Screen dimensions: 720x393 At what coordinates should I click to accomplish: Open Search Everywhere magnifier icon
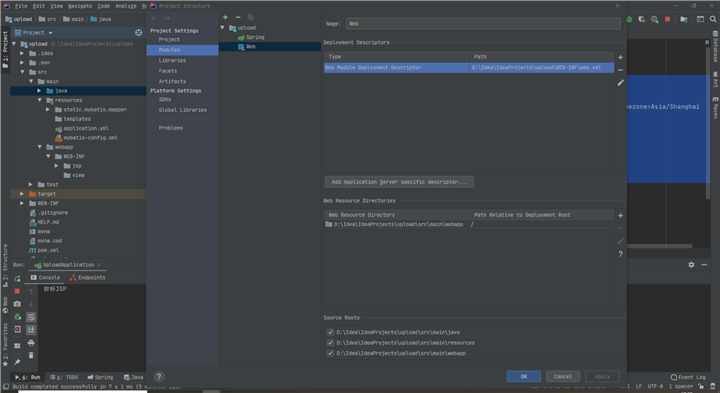pos(713,19)
